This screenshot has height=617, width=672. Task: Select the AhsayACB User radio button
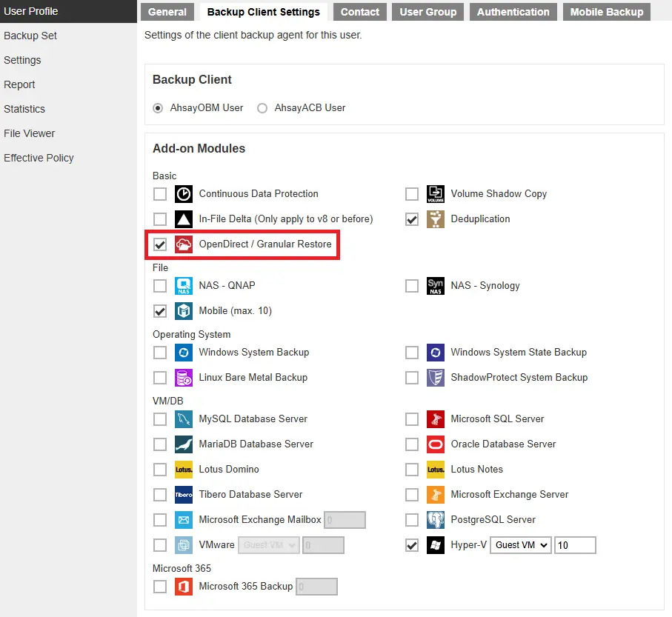pyautogui.click(x=262, y=108)
